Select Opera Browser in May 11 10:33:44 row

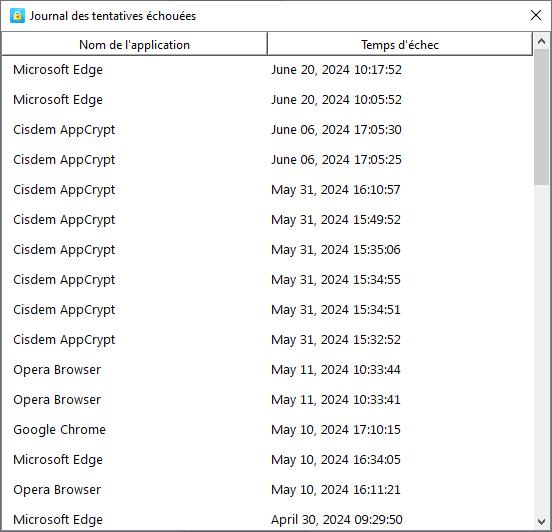click(57, 370)
